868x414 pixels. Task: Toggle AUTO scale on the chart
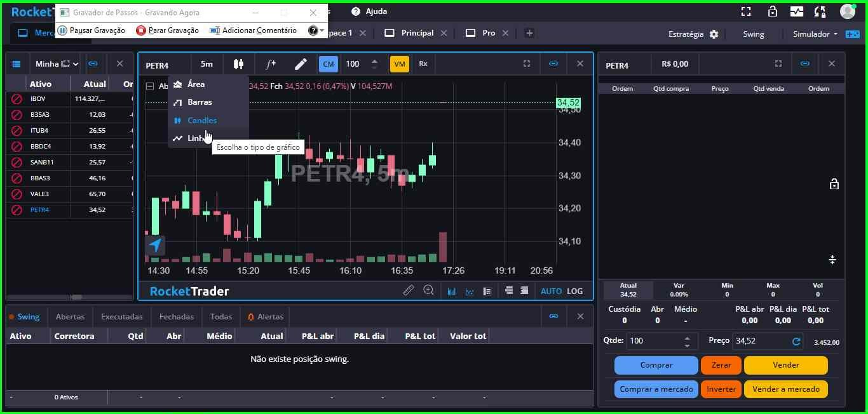coord(551,291)
